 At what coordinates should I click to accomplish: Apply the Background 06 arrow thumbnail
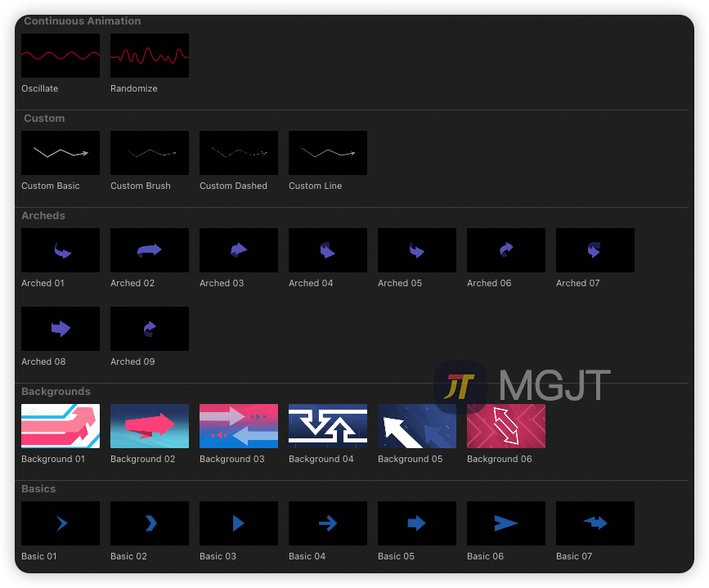point(506,426)
